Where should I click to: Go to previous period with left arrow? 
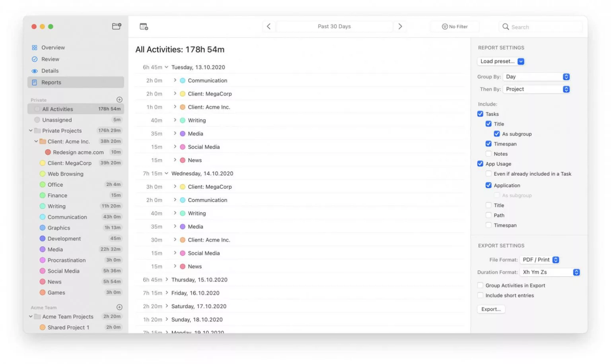[x=269, y=26]
